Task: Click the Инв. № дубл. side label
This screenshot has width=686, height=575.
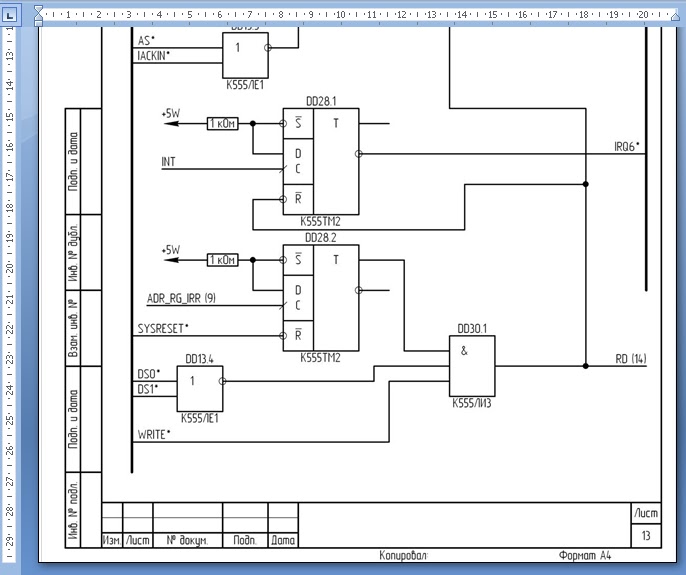Action: (73, 252)
